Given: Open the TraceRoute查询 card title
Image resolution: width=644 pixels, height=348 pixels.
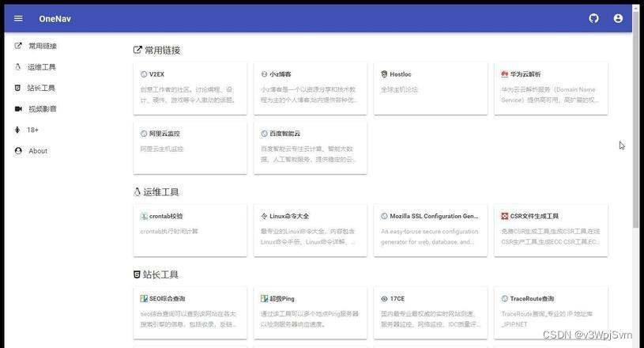Looking at the screenshot, I should click(533, 299).
